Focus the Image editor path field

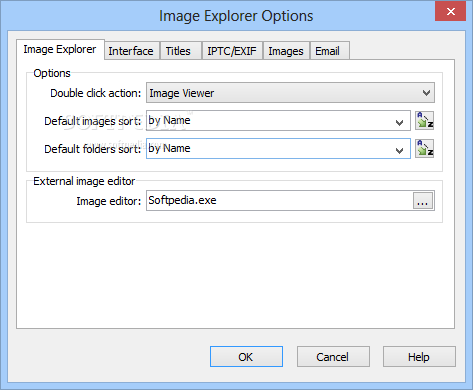[x=279, y=201]
